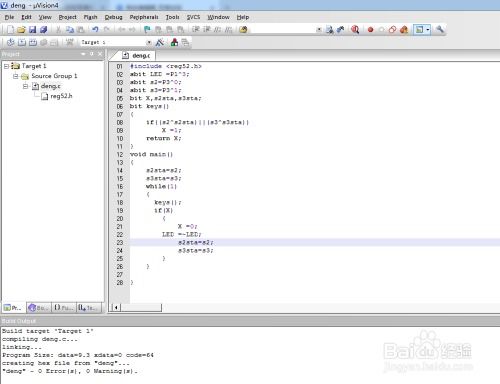Click the Copy icon in toolbar
The image size is (500, 384).
70,30
